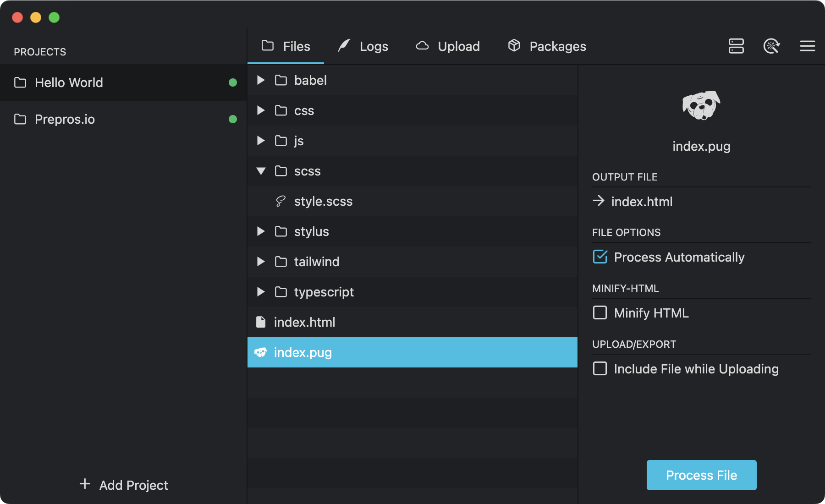825x504 pixels.
Task: Click Add Project at the bottom
Action: (124, 485)
